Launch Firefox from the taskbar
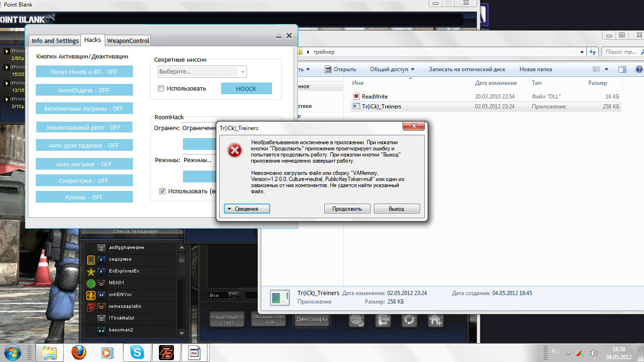Screen dimensions: 644x362 point(79,352)
